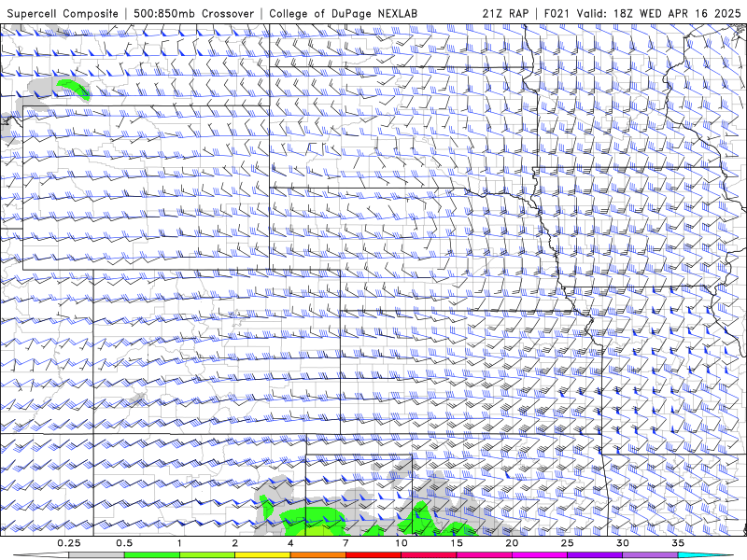
Task: Click "College of DuPage NEXLAB" credit text
Action: (x=343, y=13)
